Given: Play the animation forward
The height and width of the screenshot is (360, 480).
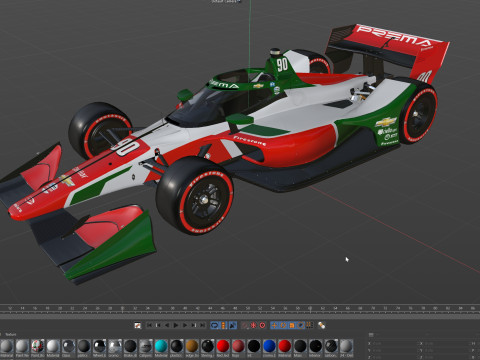Looking at the screenshot, I should pyautogui.click(x=176, y=325).
